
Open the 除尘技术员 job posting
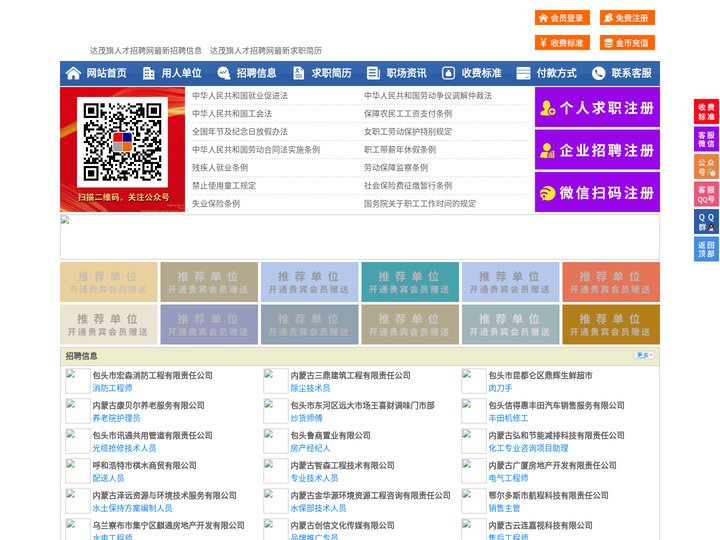tap(310, 388)
